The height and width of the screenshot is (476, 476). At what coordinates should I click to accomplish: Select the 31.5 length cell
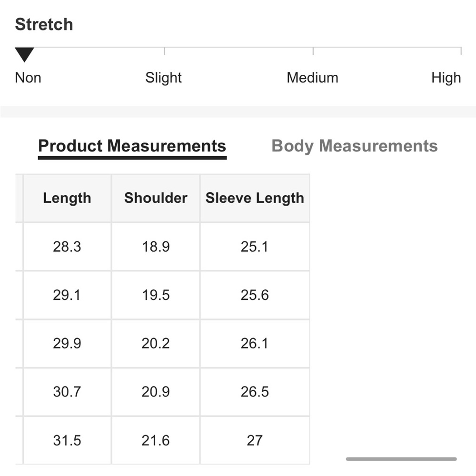pyautogui.click(x=67, y=440)
